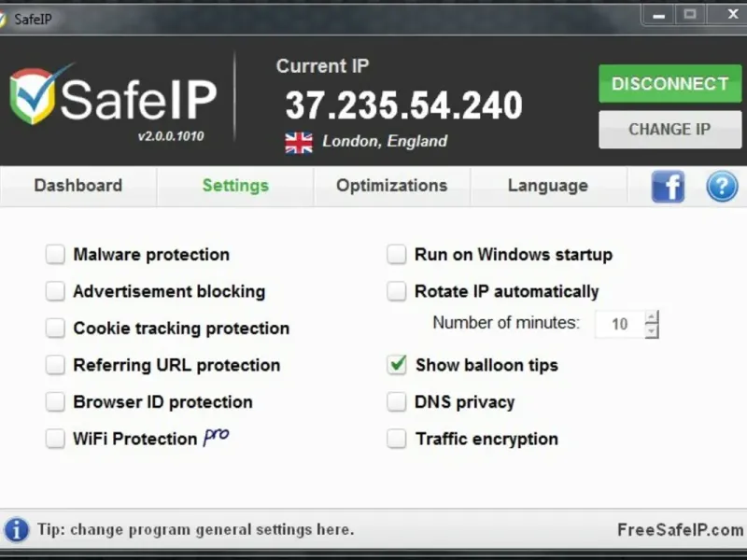Enable Rotate IP automatically

tap(397, 291)
